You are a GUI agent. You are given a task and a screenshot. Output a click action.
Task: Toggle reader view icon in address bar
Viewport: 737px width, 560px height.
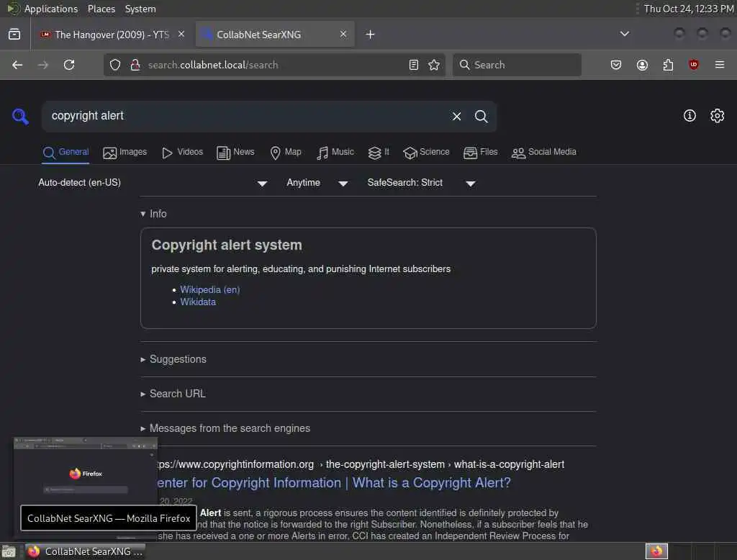tap(414, 65)
